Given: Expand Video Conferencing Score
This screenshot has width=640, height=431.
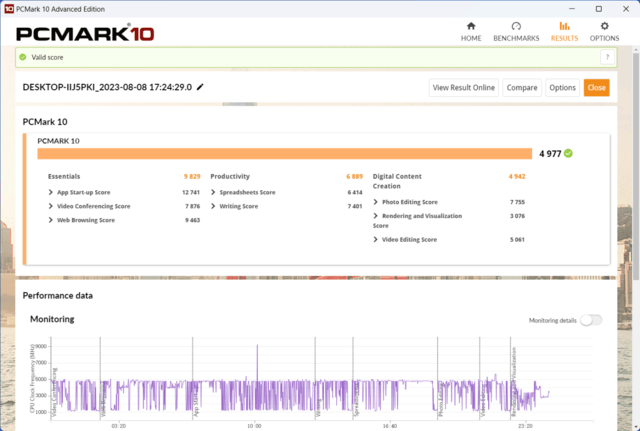Looking at the screenshot, I should tap(51, 206).
